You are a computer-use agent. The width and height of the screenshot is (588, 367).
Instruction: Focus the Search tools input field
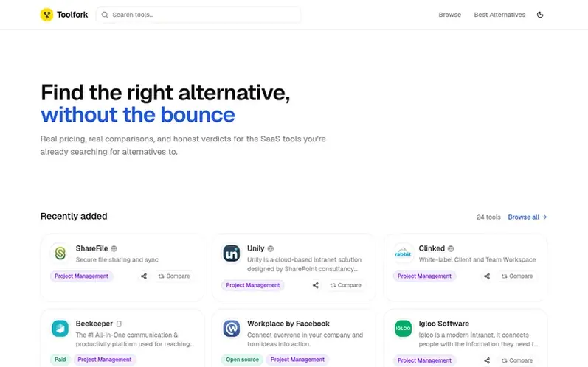[x=198, y=15]
